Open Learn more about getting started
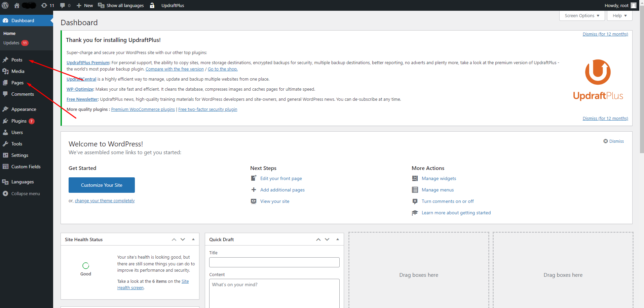 point(456,213)
